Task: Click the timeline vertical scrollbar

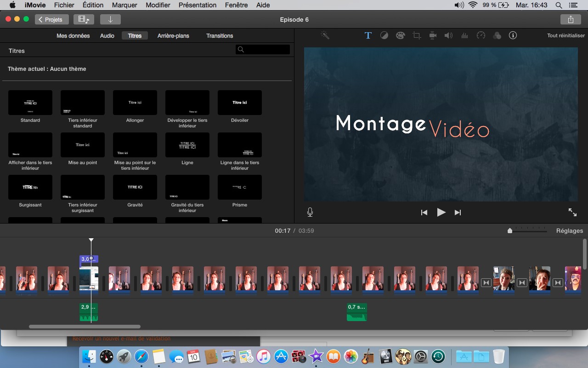Action: point(585,254)
